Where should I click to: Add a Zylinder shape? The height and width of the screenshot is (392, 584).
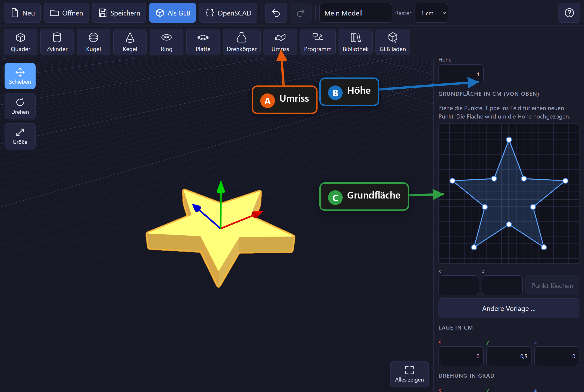(x=57, y=42)
